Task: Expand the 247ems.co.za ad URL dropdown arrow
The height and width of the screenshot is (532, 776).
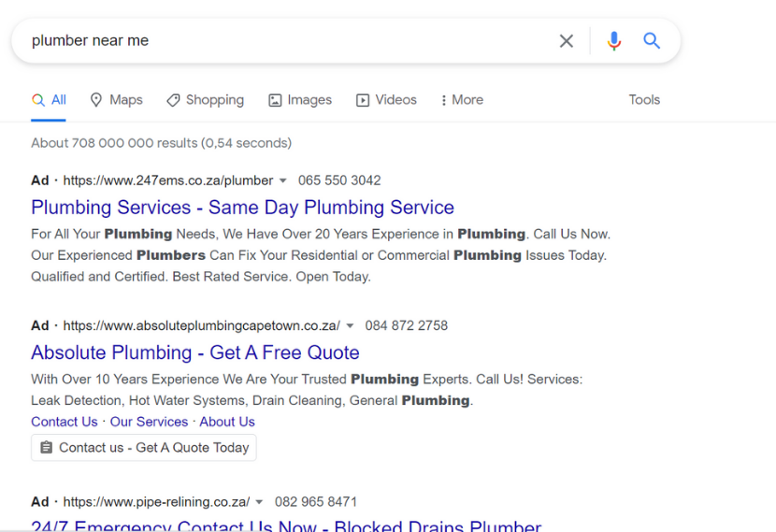Action: pos(282,180)
